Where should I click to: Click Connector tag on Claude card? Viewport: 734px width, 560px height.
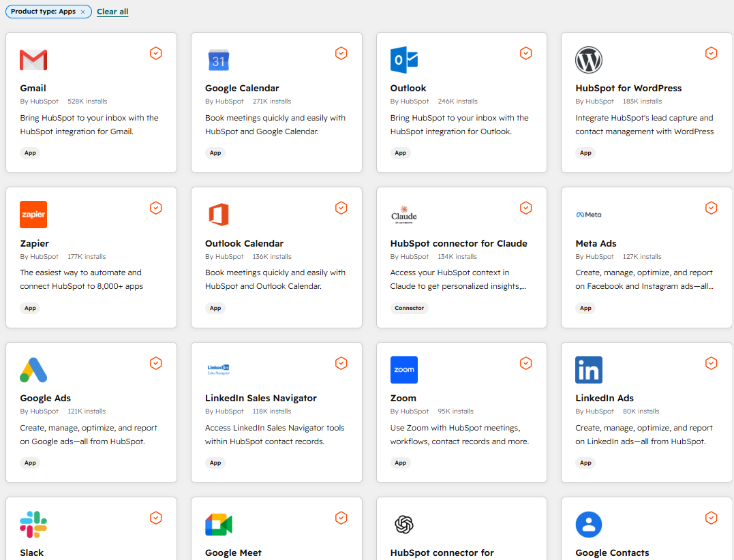pyautogui.click(x=409, y=309)
